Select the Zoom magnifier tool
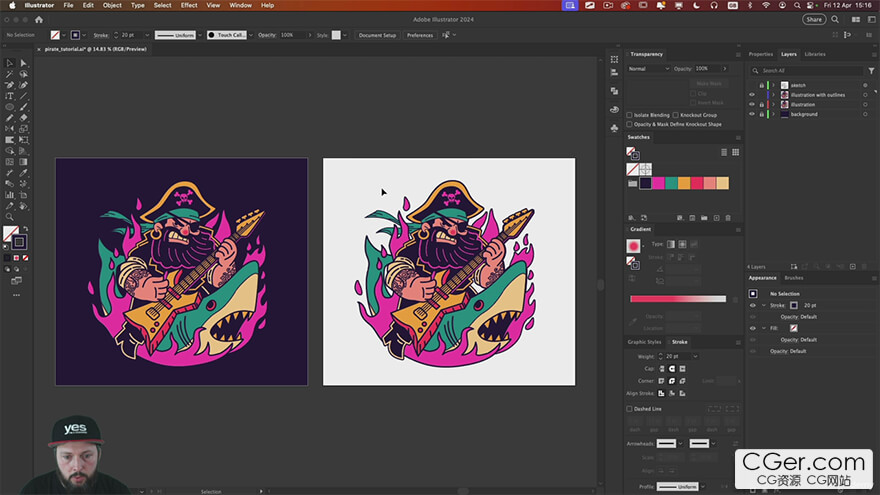This screenshot has height=495, width=880. pos(10,217)
